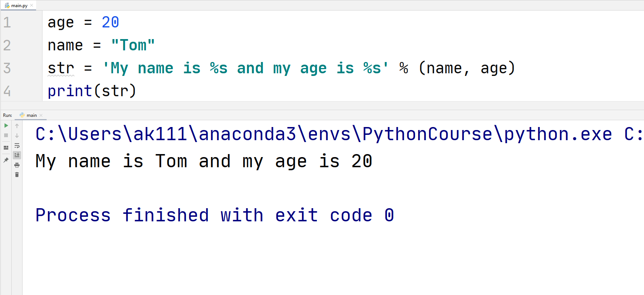
Task: Click the print console output icon
Action: point(17,165)
